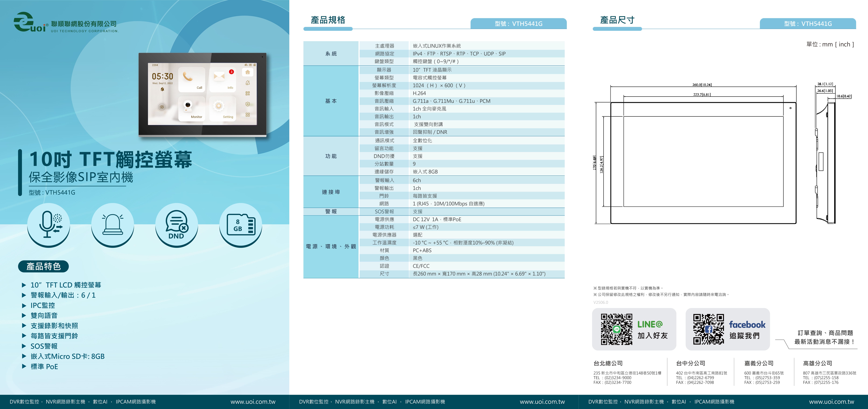Click the 產品尺寸 section heading

(617, 20)
